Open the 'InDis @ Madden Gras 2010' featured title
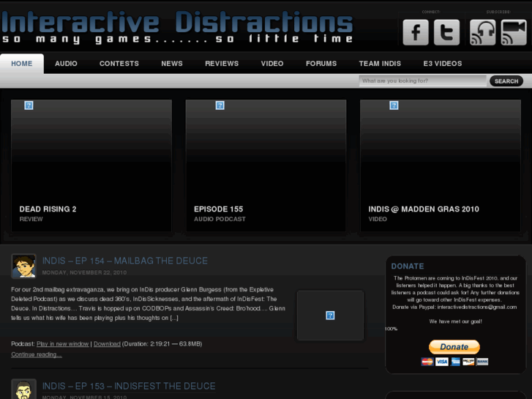Image resolution: width=532 pixels, height=399 pixels. [424, 209]
